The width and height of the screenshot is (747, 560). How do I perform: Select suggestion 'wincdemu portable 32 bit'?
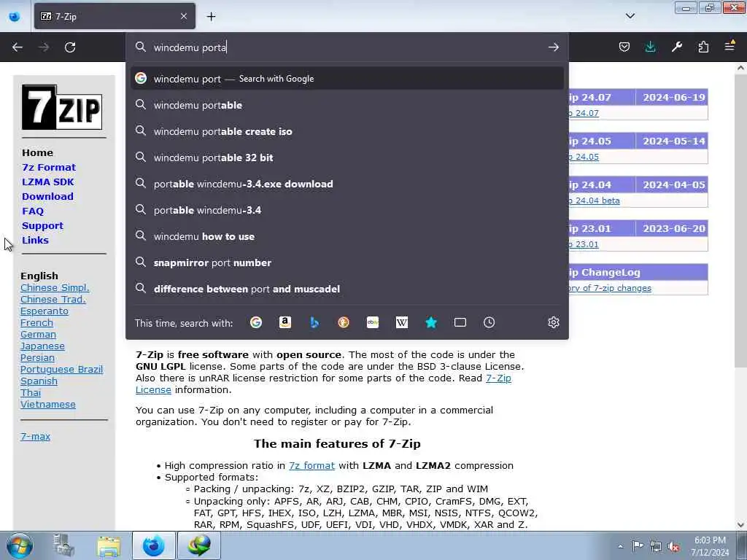[x=347, y=157]
